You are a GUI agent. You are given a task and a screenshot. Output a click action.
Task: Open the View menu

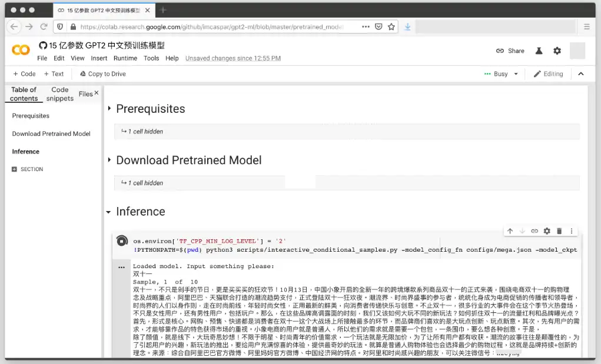[x=78, y=58]
